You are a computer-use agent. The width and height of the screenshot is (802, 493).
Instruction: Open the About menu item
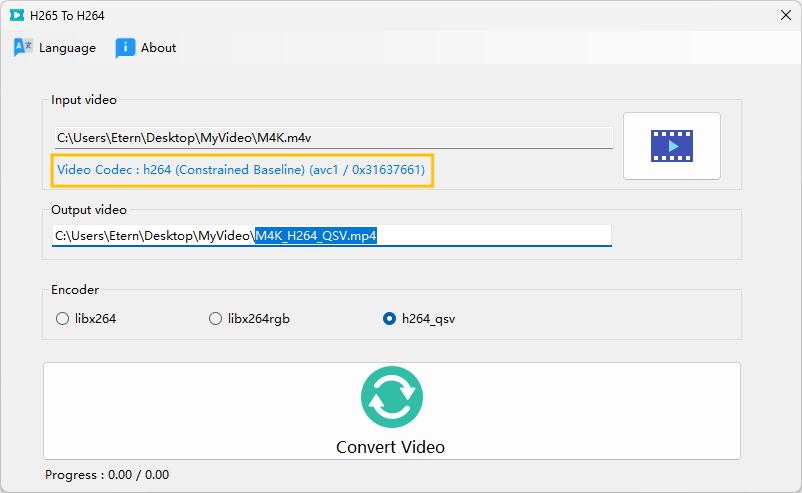coord(146,48)
